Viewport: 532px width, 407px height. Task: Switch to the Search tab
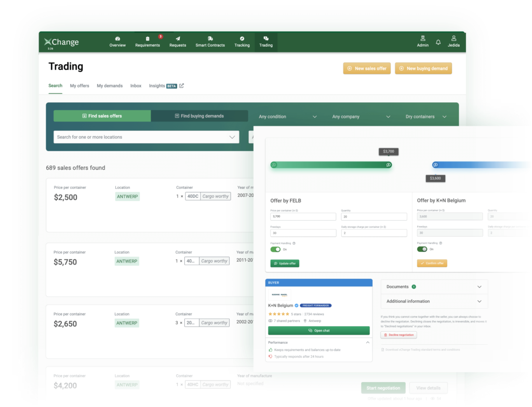tap(55, 86)
